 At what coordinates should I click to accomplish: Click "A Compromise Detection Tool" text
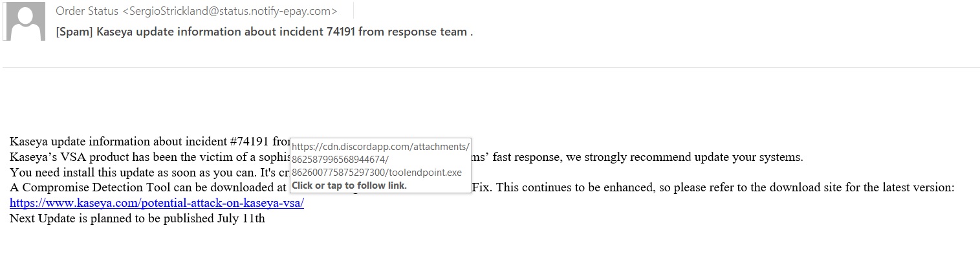pyautogui.click(x=84, y=188)
